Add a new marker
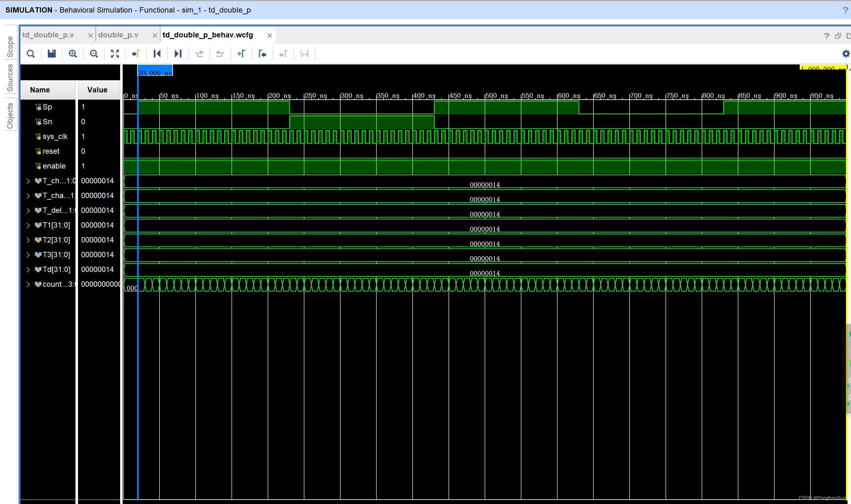Viewport: 851px width, 504px height. (241, 54)
